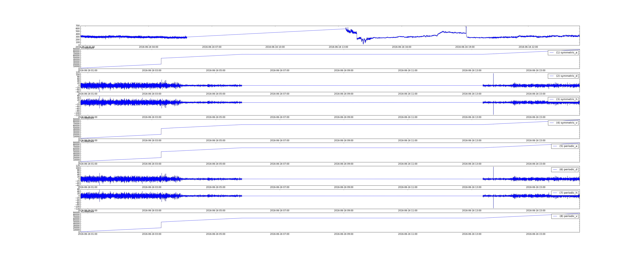The image size is (644, 258).
Task: Click the 700 y-axis tick of top plot
Action: click(78, 26)
